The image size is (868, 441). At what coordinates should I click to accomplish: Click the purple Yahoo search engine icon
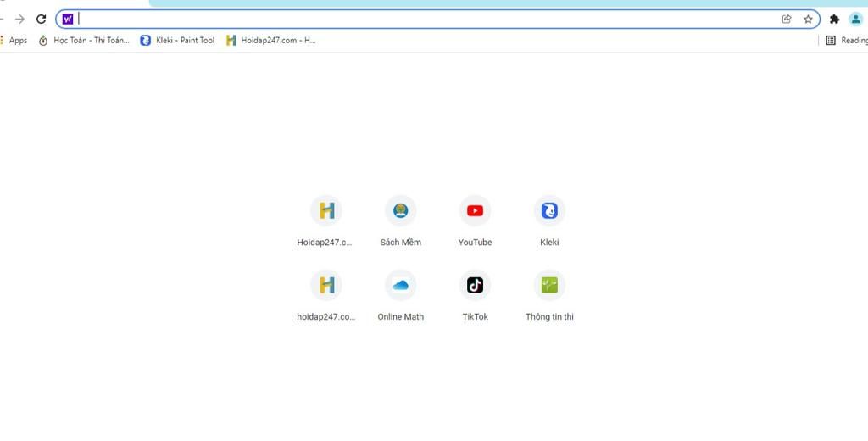point(68,20)
